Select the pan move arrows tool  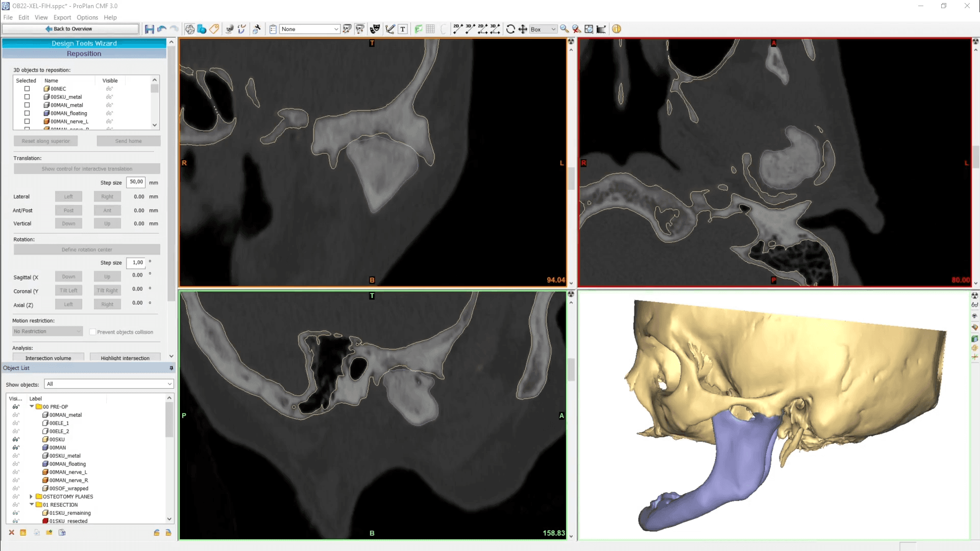point(523,29)
